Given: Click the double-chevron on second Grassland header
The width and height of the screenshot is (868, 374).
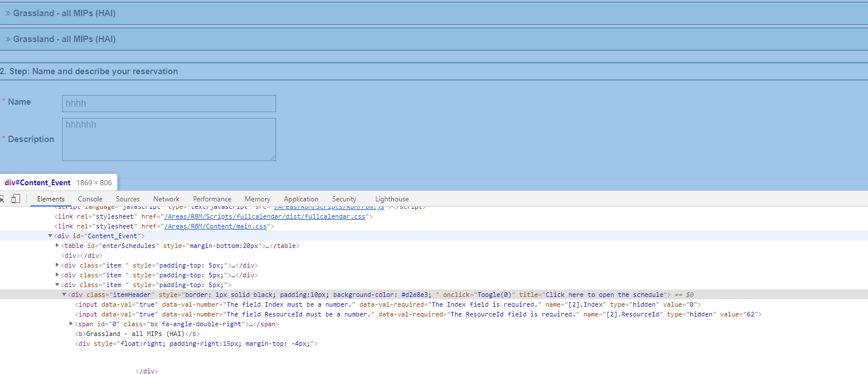Looking at the screenshot, I should pyautogui.click(x=8, y=39).
